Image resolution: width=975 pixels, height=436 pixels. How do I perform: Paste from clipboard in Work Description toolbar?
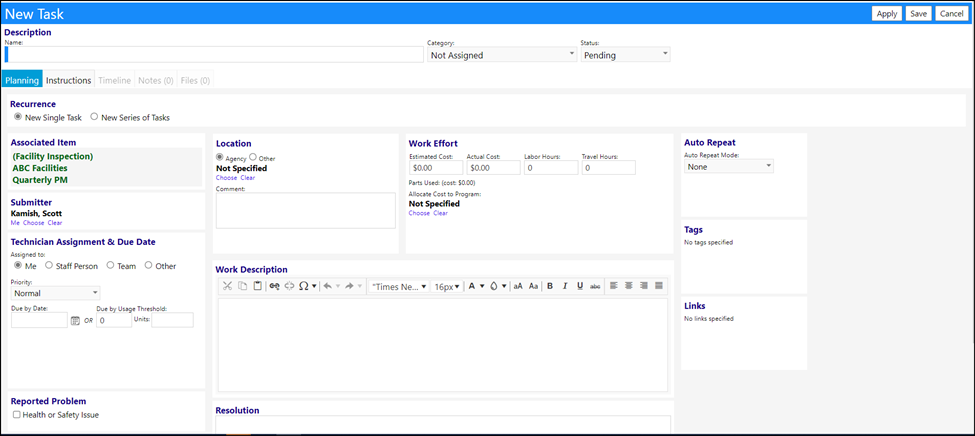click(x=257, y=286)
